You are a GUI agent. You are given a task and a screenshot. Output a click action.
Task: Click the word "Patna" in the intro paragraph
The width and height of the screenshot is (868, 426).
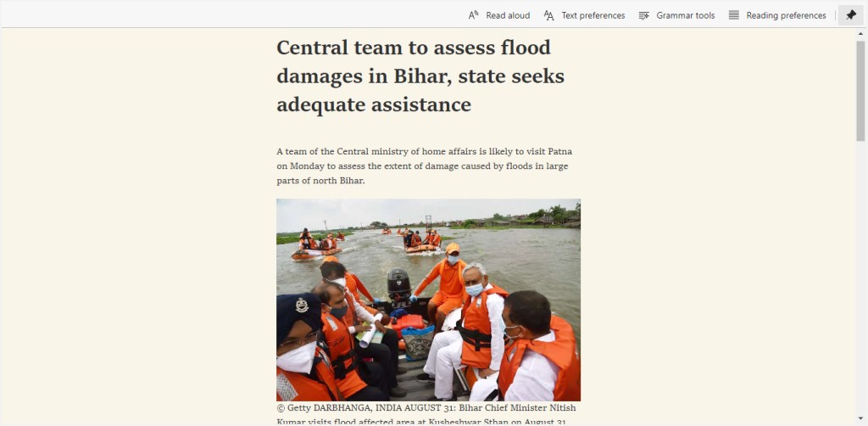(559, 151)
